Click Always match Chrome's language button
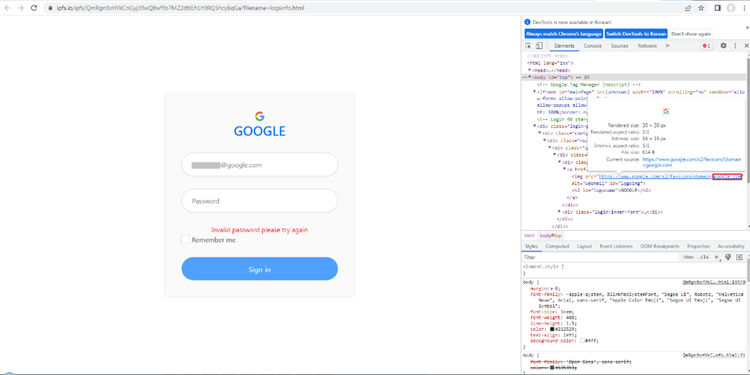Image resolution: width=750 pixels, height=375 pixels. point(563,34)
